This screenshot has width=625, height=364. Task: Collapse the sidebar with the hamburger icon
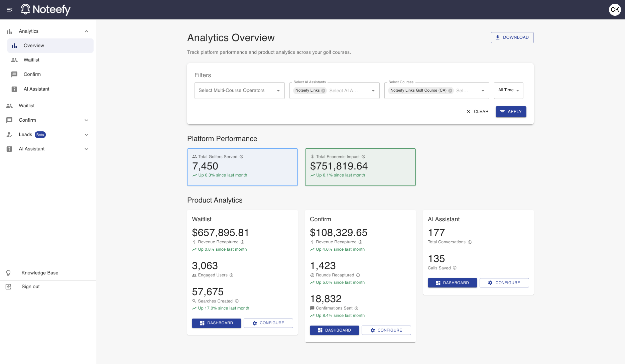tap(10, 10)
